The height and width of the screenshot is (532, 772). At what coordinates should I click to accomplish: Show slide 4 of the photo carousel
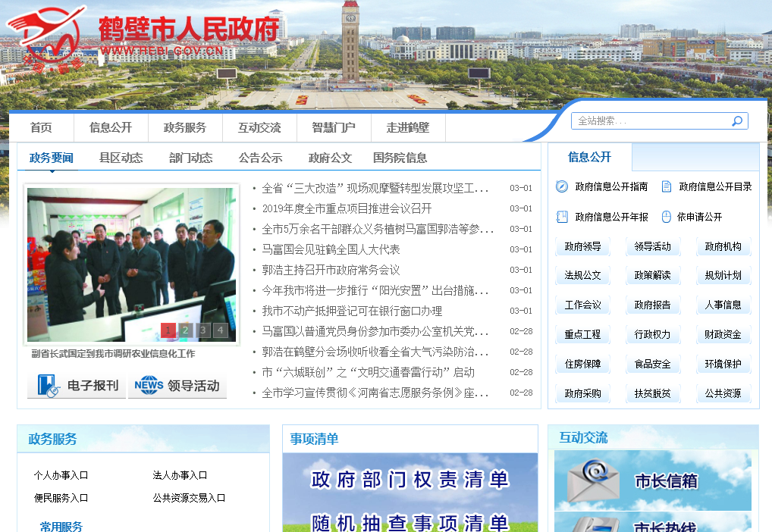point(220,330)
